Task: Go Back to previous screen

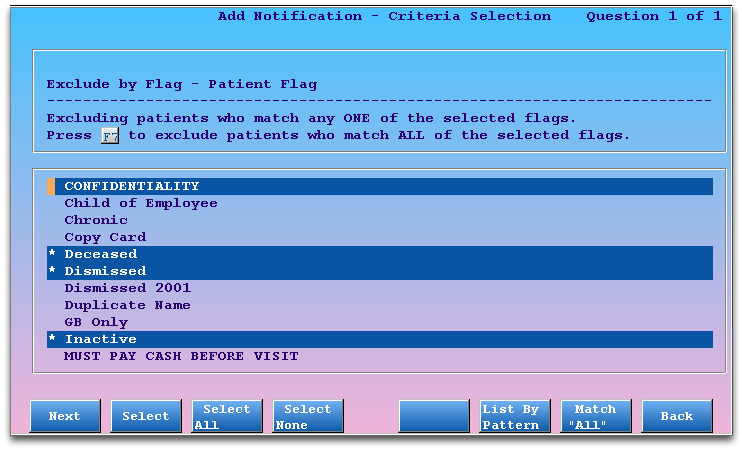Action: pos(677,416)
